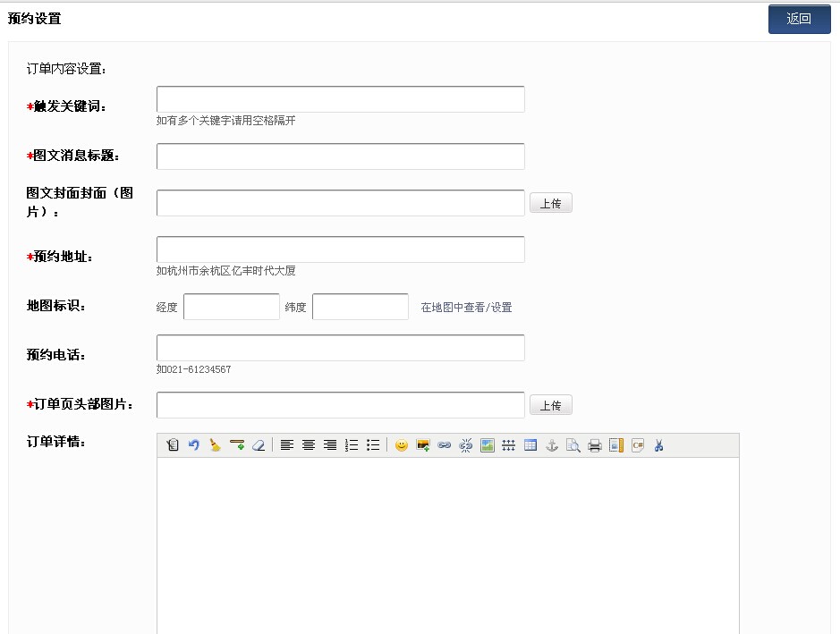The height and width of the screenshot is (634, 840).
Task: Focus the 触发关键词 input field
Action: 340,99
